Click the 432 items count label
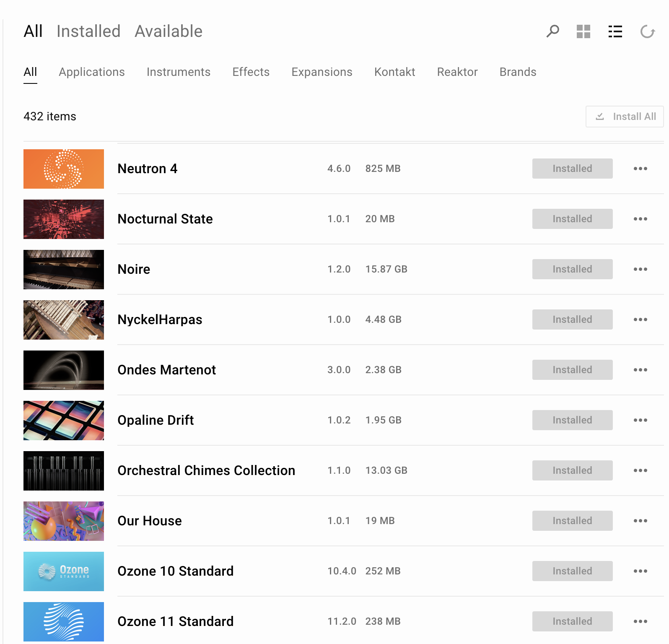The width and height of the screenshot is (669, 644). [50, 117]
